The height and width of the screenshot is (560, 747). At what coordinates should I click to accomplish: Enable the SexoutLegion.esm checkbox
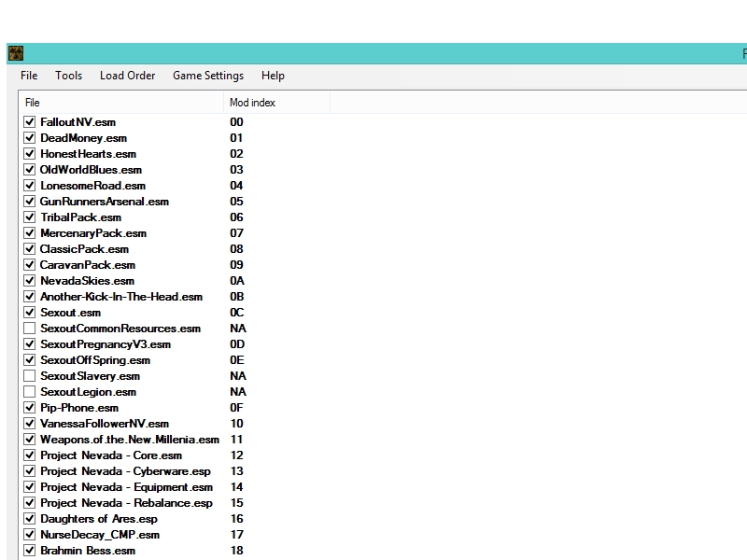(30, 392)
